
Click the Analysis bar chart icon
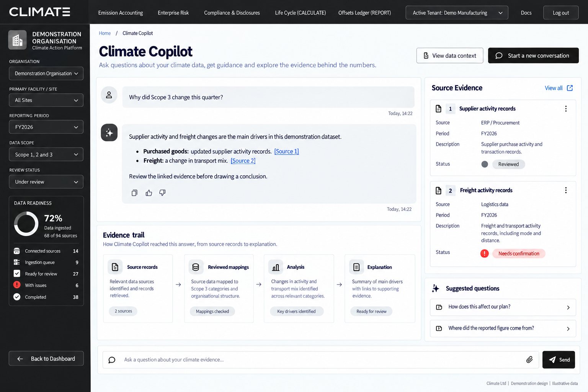pos(276,267)
